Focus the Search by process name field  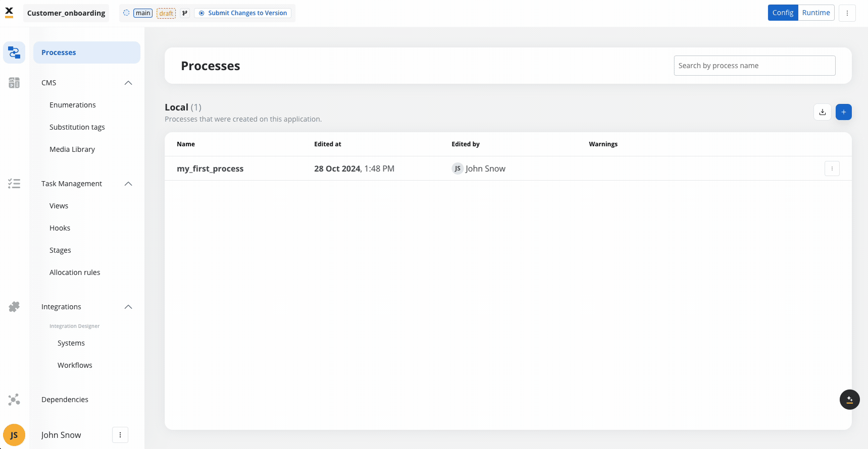click(x=754, y=66)
